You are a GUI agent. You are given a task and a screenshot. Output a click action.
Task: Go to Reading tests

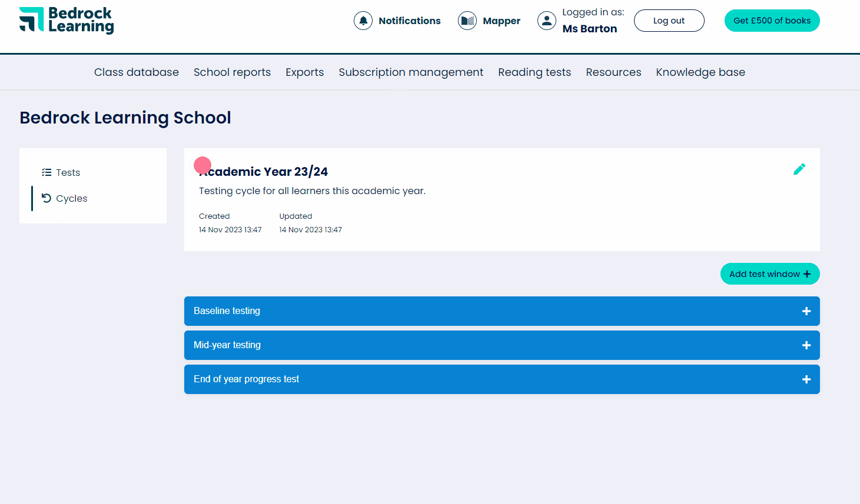[x=534, y=72]
